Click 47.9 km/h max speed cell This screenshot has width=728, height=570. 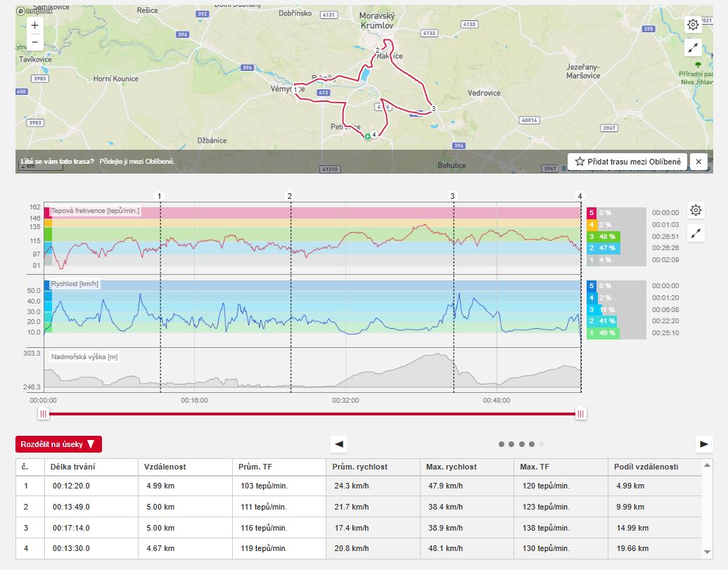[467, 486]
